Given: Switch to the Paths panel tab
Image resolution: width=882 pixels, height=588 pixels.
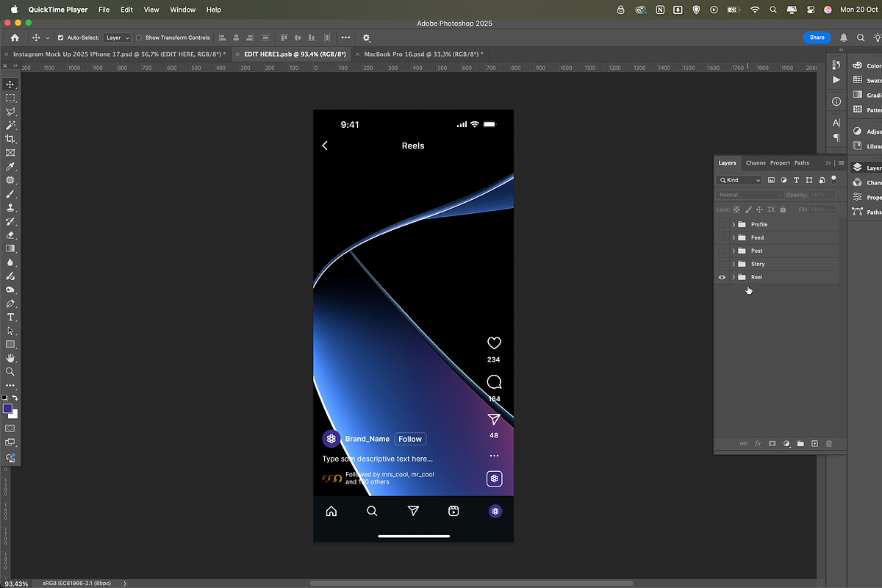Looking at the screenshot, I should pos(802,162).
